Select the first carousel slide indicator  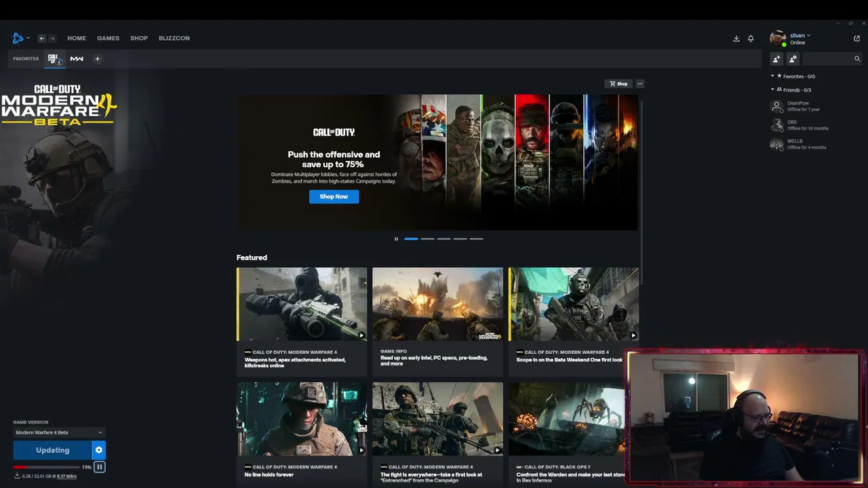point(411,239)
